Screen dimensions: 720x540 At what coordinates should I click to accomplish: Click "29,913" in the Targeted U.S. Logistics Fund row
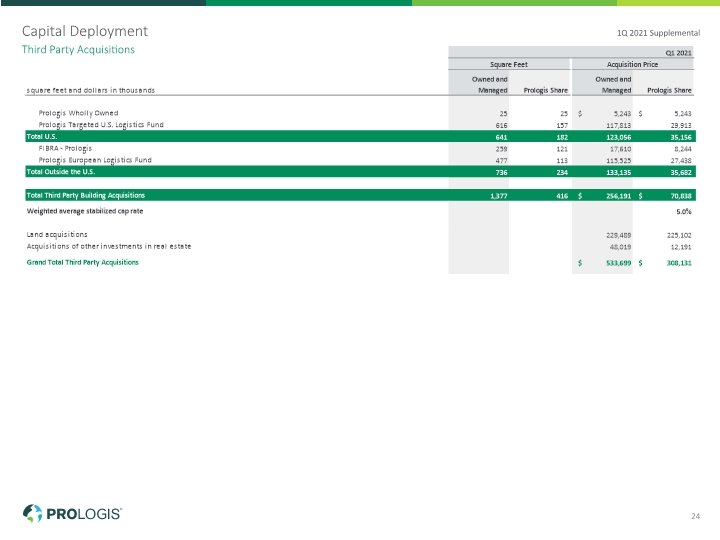(x=681, y=125)
